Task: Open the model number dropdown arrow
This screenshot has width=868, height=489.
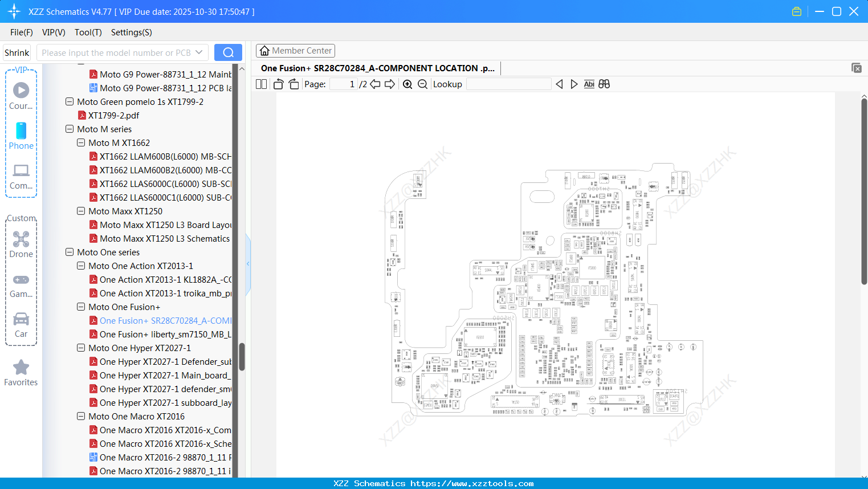Action: [x=200, y=52]
